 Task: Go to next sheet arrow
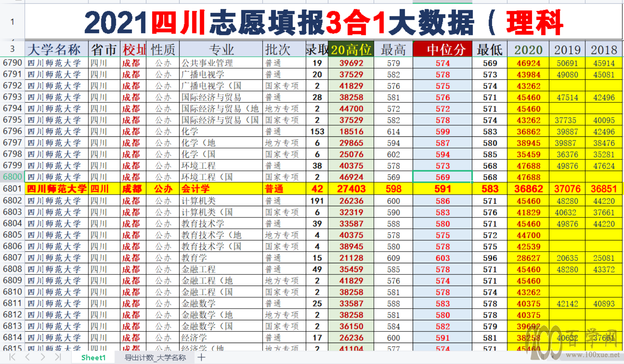tap(43, 357)
